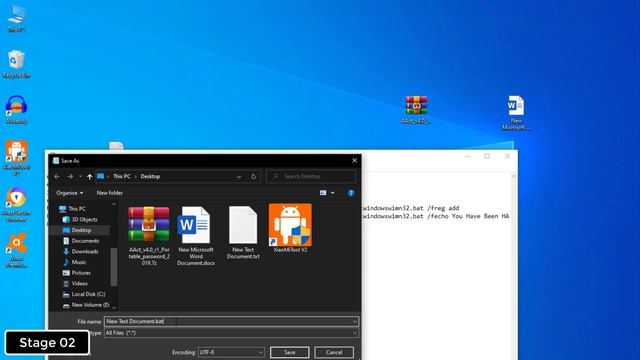640x360 pixels.
Task: Select AAct_v4.0_r1 archive in file list
Action: 149,236
